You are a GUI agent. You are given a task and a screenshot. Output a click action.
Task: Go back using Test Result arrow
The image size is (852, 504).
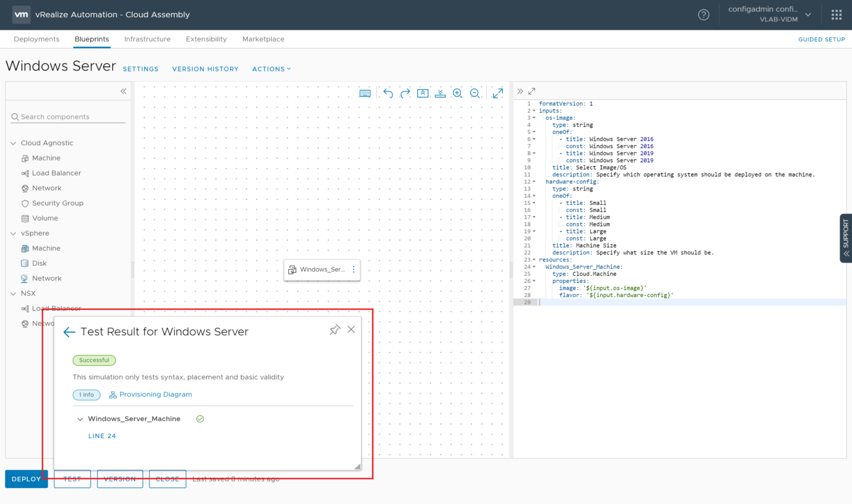coord(69,332)
